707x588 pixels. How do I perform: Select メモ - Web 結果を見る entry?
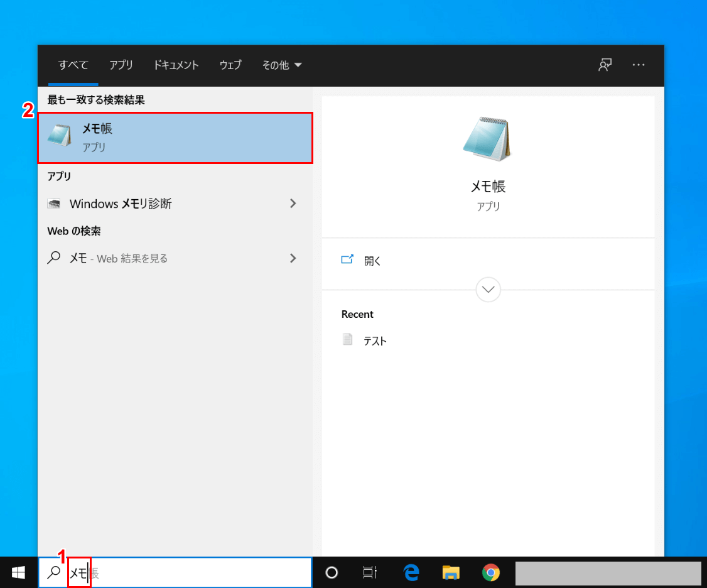coord(175,258)
